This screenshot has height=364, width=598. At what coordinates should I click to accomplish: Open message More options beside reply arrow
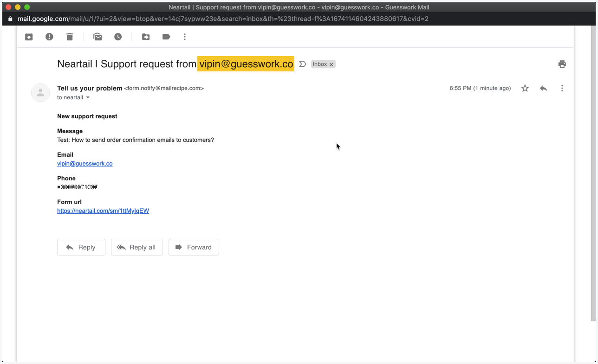pyautogui.click(x=562, y=88)
